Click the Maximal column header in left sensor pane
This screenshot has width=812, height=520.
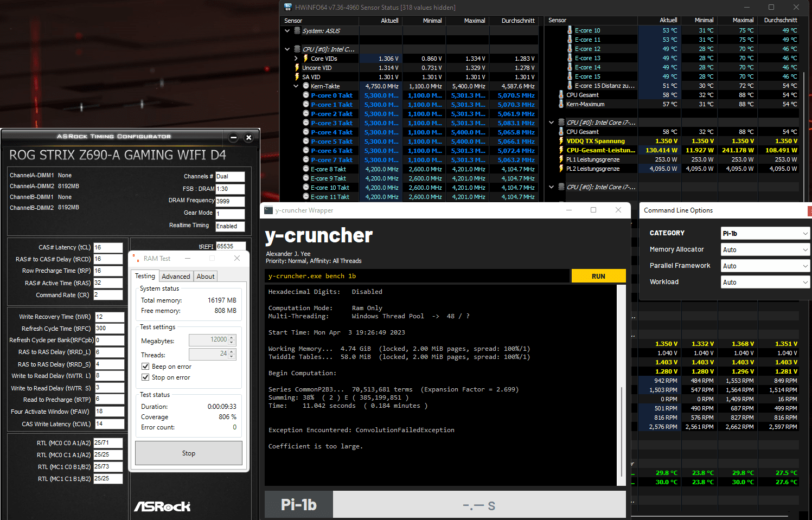pos(467,21)
